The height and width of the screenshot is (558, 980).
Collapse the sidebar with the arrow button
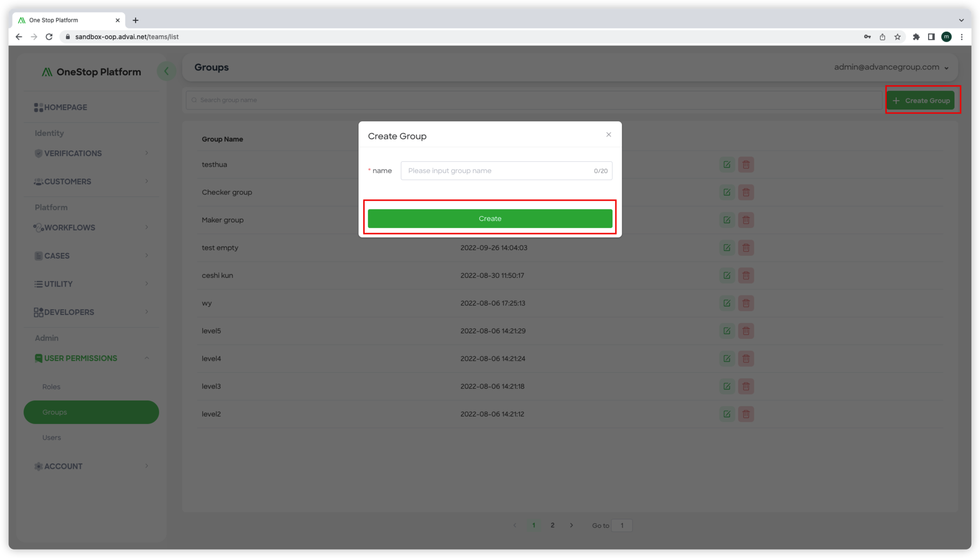(x=166, y=71)
